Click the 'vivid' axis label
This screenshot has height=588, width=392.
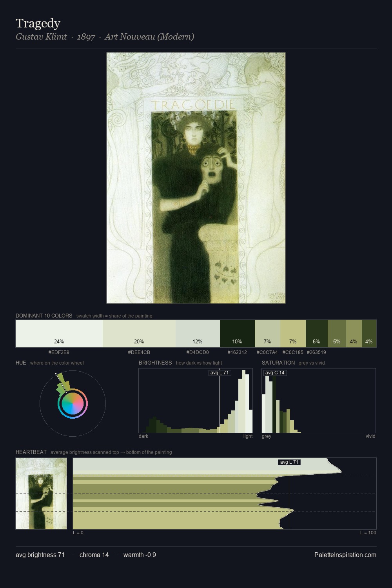pos(370,436)
